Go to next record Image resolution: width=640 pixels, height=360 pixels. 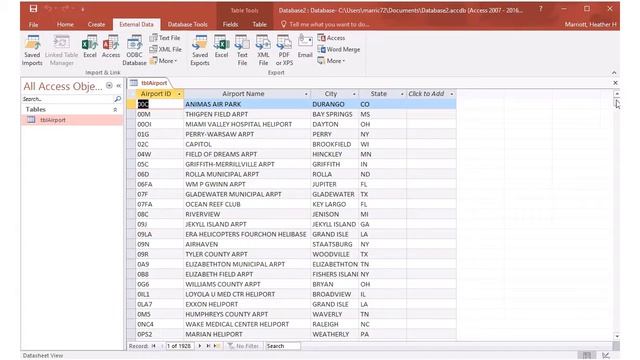click(x=200, y=346)
